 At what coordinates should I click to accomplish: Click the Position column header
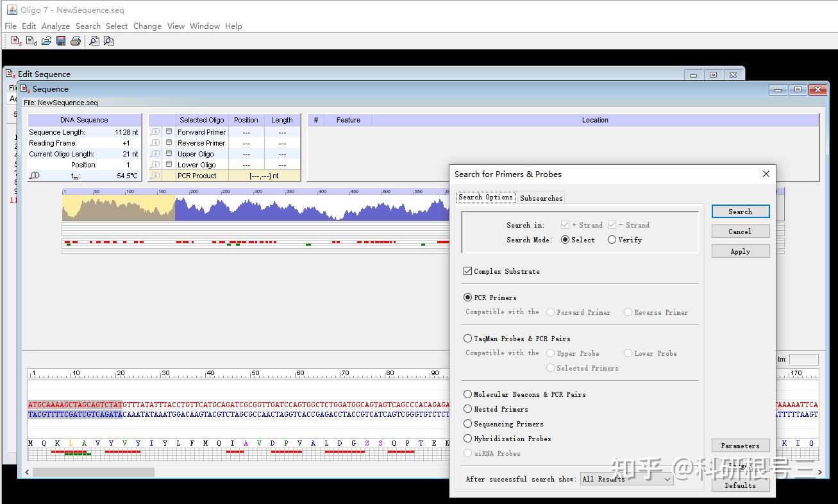click(x=246, y=120)
